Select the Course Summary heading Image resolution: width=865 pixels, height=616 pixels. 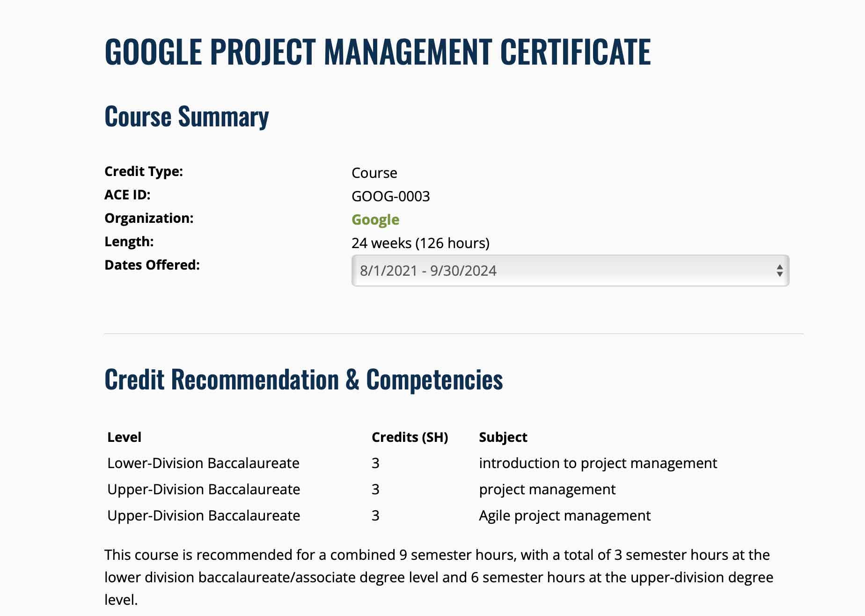coord(186,117)
